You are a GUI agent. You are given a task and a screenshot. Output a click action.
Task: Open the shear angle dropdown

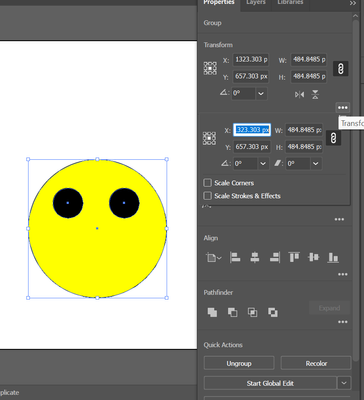click(x=315, y=164)
